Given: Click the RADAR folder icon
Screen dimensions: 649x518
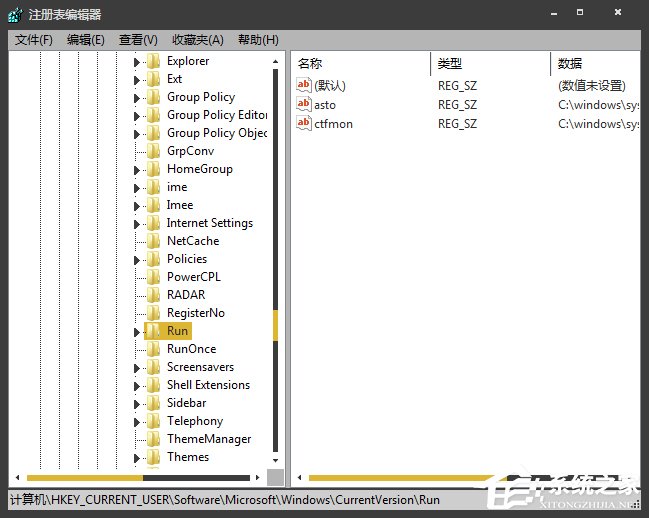Looking at the screenshot, I should pos(154,295).
